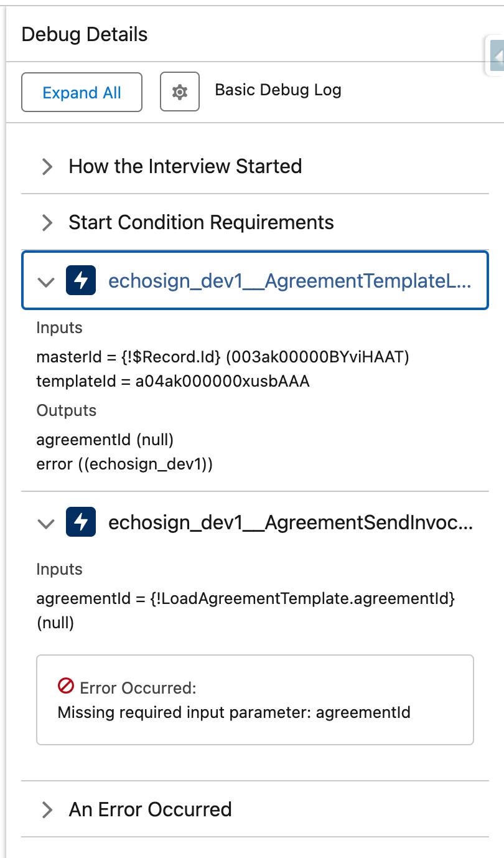Click the templateId value a04ak000000xusbAAA
The image size is (504, 858).
pos(222,381)
